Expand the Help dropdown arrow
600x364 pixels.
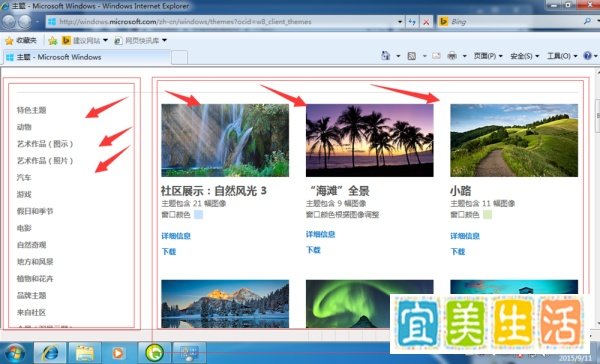pyautogui.click(x=595, y=56)
